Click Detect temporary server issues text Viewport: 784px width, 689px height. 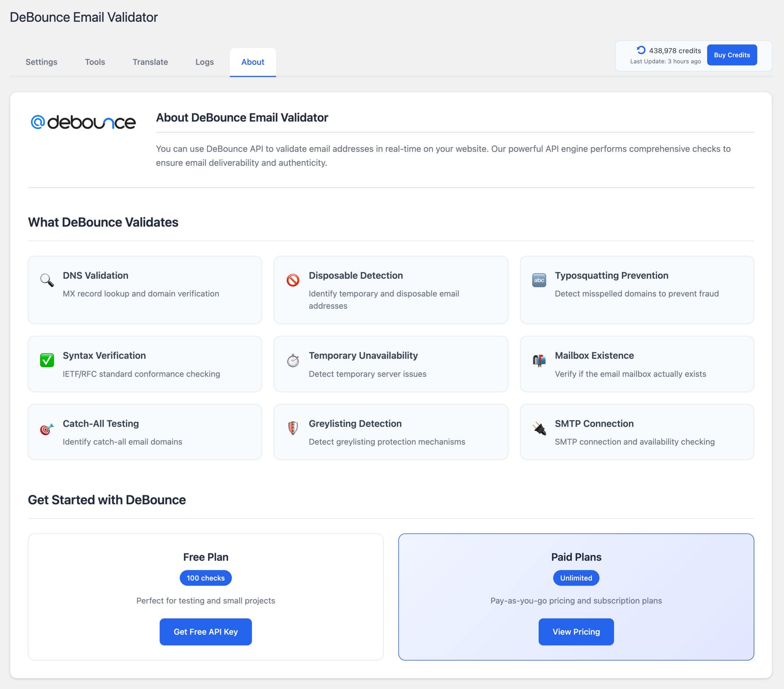[367, 374]
